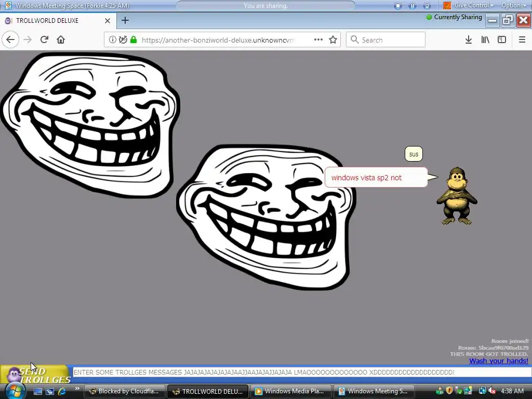Click the Room: 5bcaa9f0700ad129 text
532x399 pixels.
(x=494, y=348)
